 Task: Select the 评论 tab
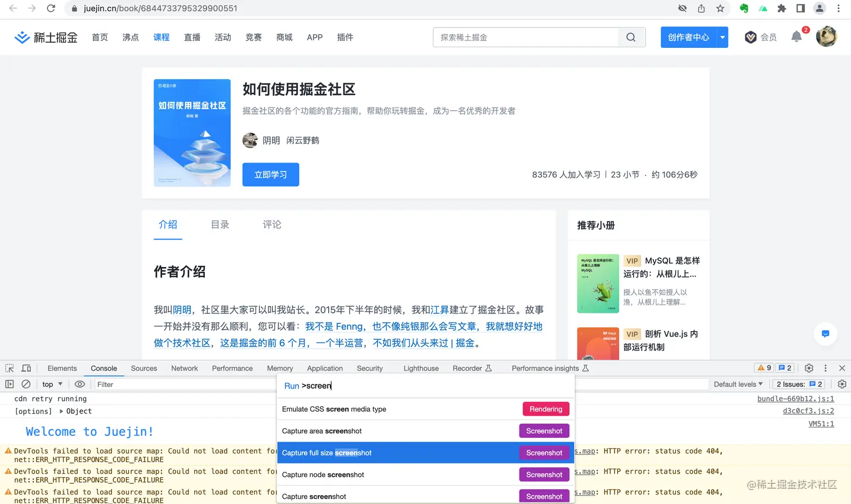click(x=272, y=224)
